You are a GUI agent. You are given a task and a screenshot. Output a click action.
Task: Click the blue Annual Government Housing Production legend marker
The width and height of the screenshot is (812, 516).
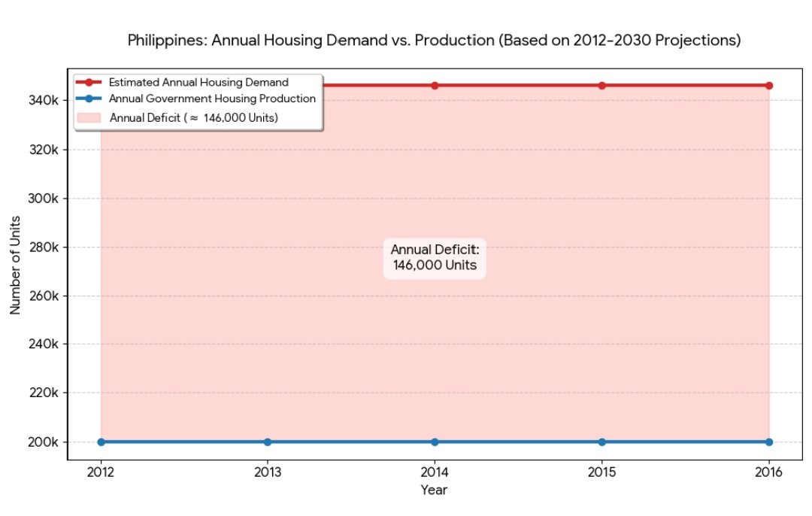89,99
